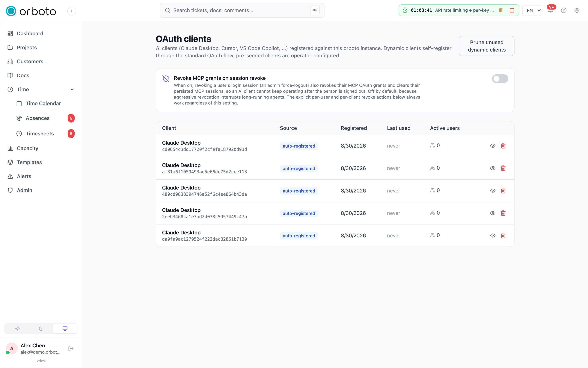Viewport: 588px width, 368px height.
Task: Click auto-registered tag for client cd0654c3…
Action: pos(299,146)
